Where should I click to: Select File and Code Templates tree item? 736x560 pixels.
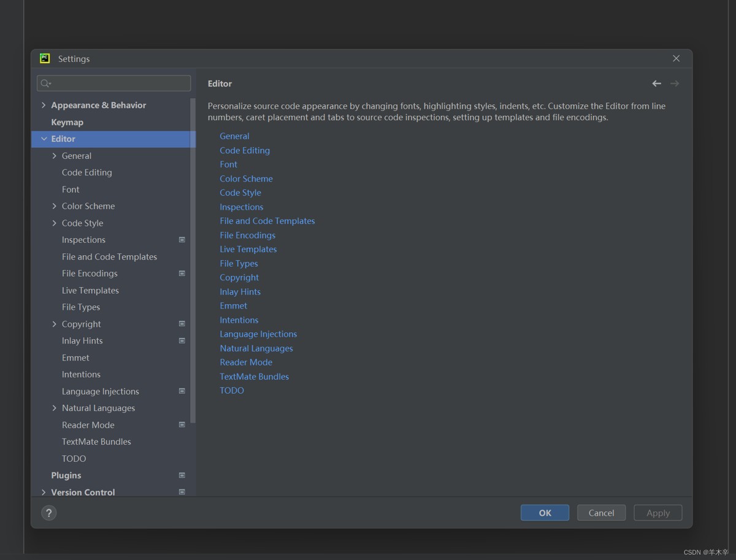pyautogui.click(x=109, y=256)
